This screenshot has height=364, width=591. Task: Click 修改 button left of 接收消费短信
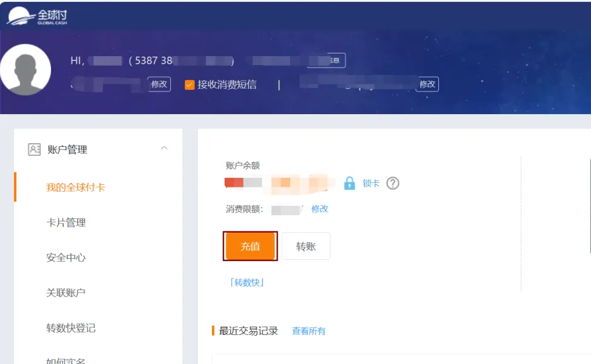[x=160, y=84]
